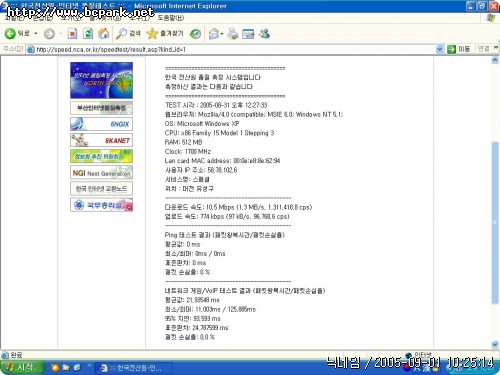Viewport: 500px width, 375px height.
Task: Open the Mail envelope toolbar icon
Action: pyautogui.click(x=214, y=34)
